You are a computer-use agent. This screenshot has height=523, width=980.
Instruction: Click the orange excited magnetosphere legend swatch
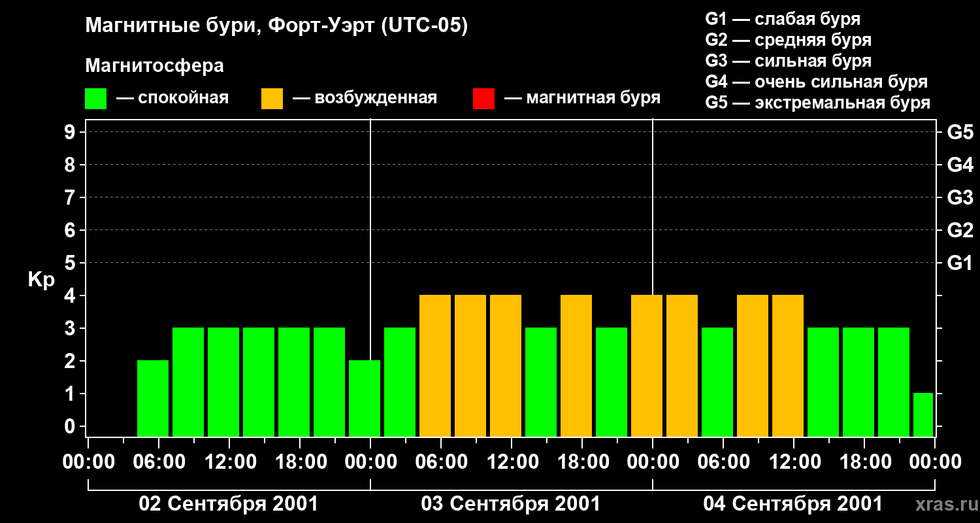[x=272, y=99]
